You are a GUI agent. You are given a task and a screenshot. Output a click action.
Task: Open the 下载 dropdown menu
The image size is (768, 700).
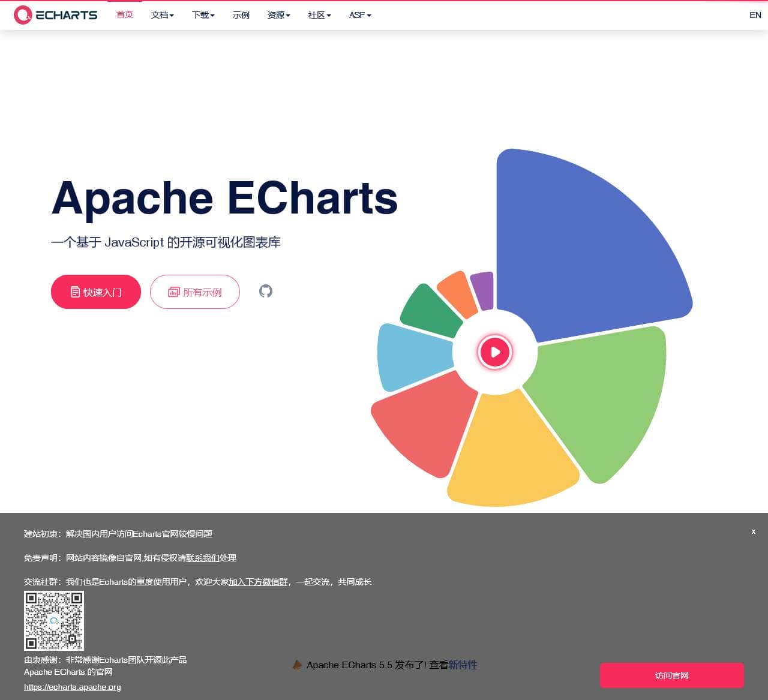click(202, 15)
